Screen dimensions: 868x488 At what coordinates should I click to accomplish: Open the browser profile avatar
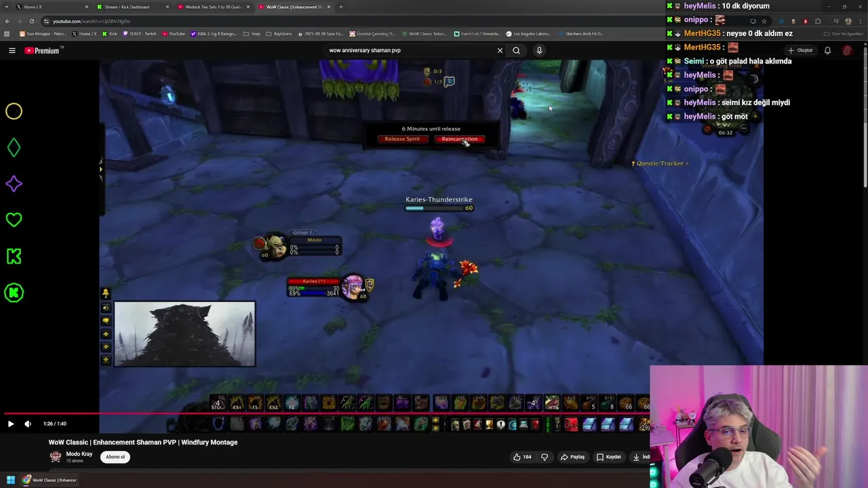click(x=848, y=21)
